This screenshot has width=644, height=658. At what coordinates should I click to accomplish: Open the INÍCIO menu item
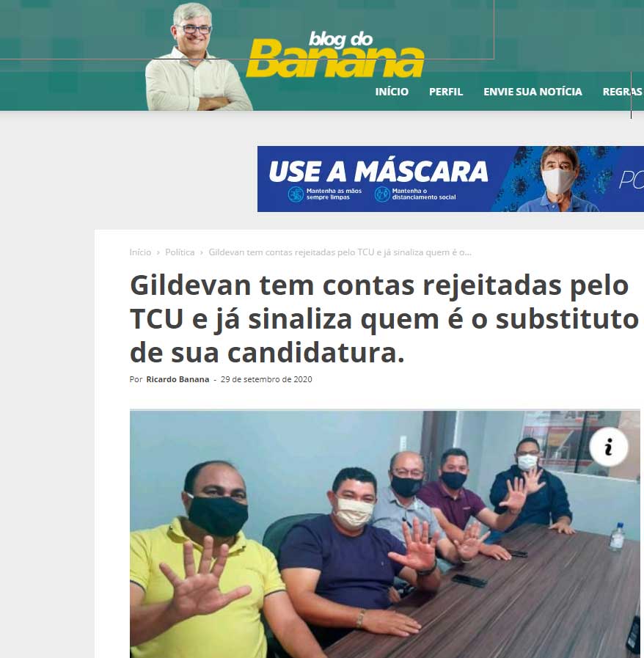[x=392, y=92]
